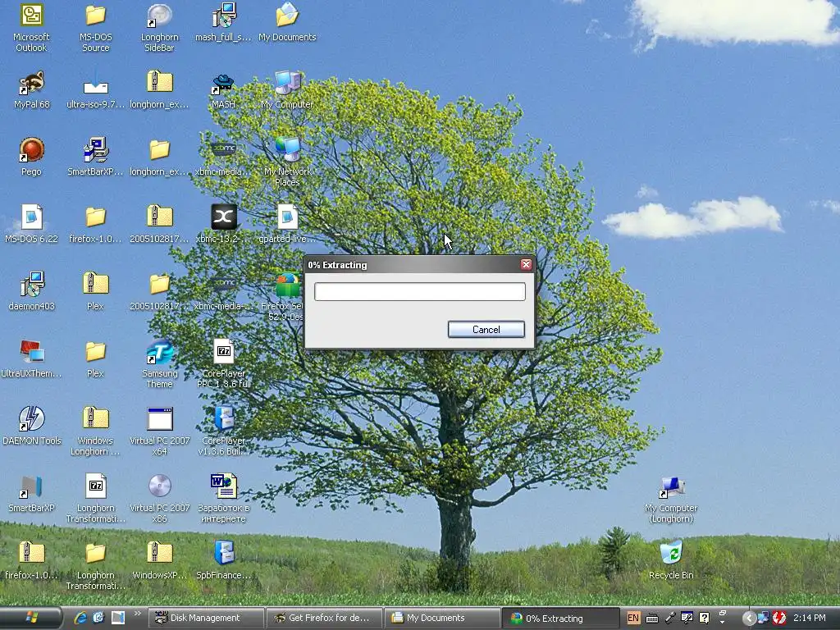Screen dimensions: 840x630
Task: Switch to Disk Management taskbar button
Action: pyautogui.click(x=205, y=618)
